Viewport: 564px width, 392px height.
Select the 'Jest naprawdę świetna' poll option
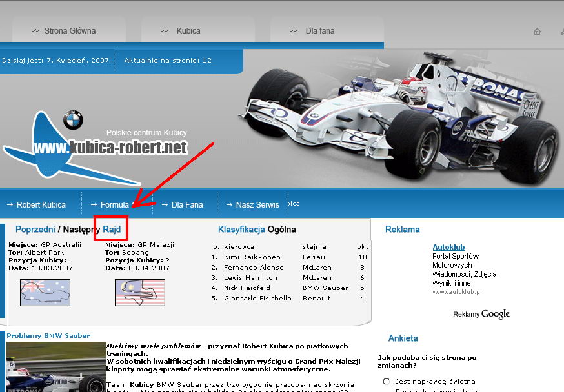point(387,381)
